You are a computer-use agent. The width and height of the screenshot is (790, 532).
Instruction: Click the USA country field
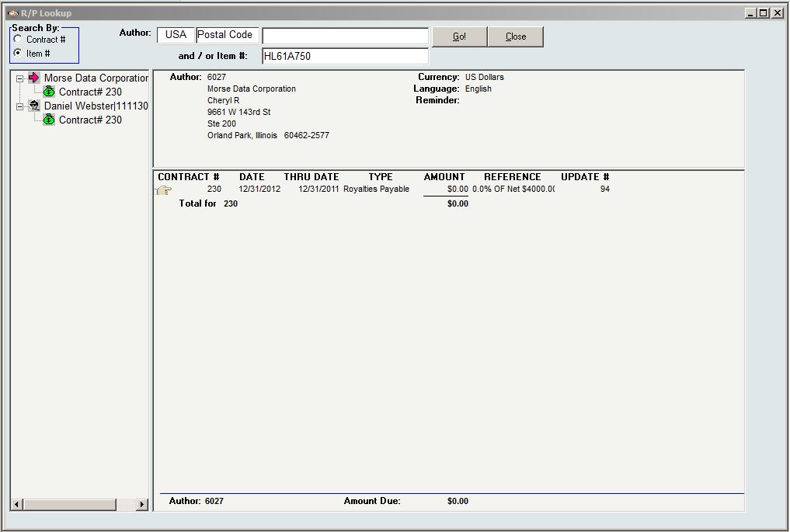(176, 35)
